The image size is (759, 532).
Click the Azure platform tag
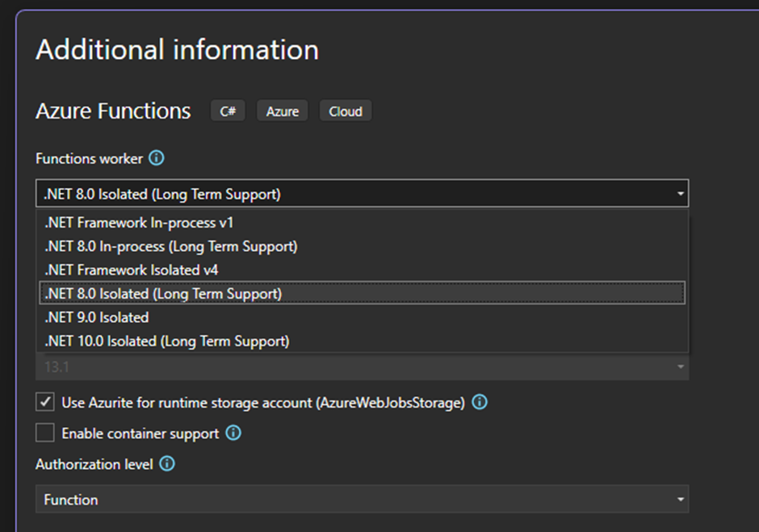283,111
